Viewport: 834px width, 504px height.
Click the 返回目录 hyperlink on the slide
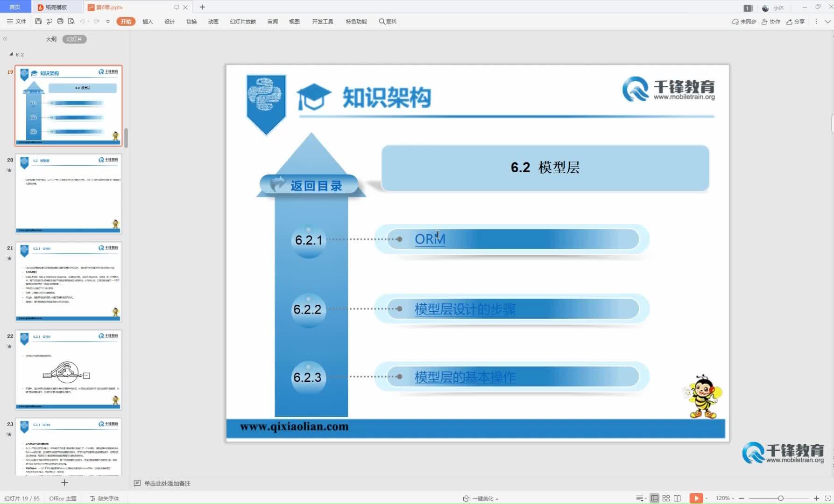pyautogui.click(x=316, y=185)
